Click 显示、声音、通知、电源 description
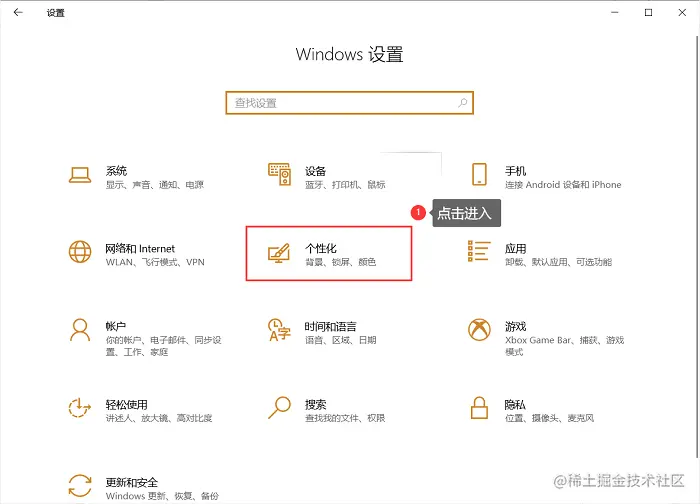 [x=154, y=185]
